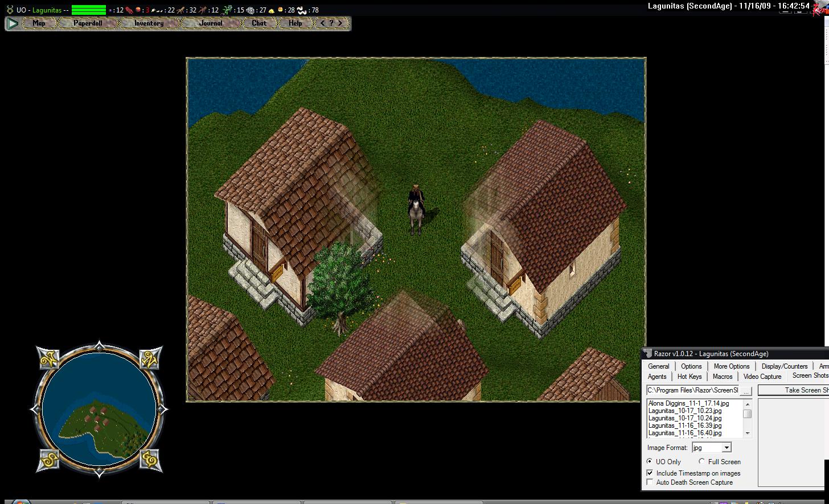Select Lagunitas_11-16_16.39.jpg in file list

coord(685,425)
